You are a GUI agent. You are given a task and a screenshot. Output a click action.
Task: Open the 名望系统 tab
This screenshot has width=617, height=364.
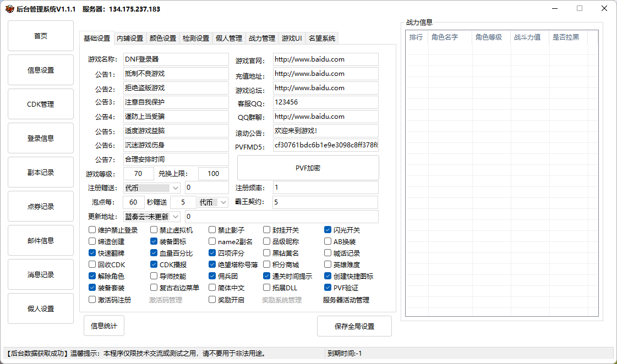(x=322, y=38)
